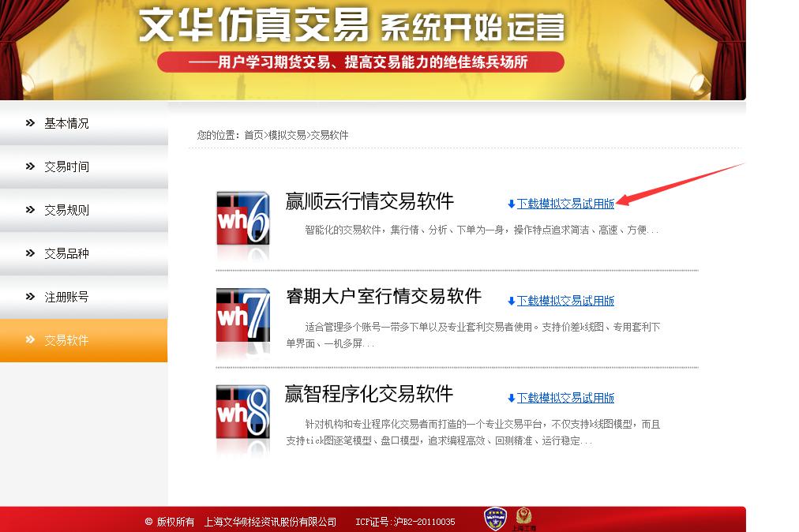Viewport: 799px width, 532px height.
Task: Click download arrow icon beside 赢智程序化 trial link
Action: coord(510,397)
